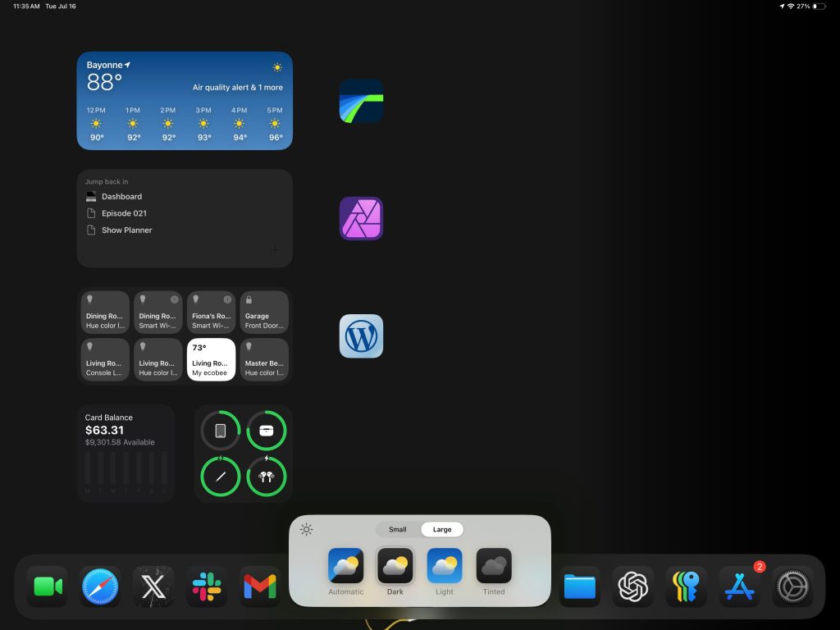Choose the Light icon appearance
The height and width of the screenshot is (630, 840).
tap(445, 571)
